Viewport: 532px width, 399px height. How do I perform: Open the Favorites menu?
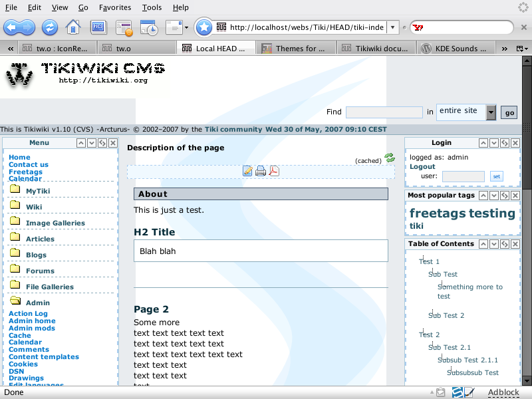[x=115, y=7]
